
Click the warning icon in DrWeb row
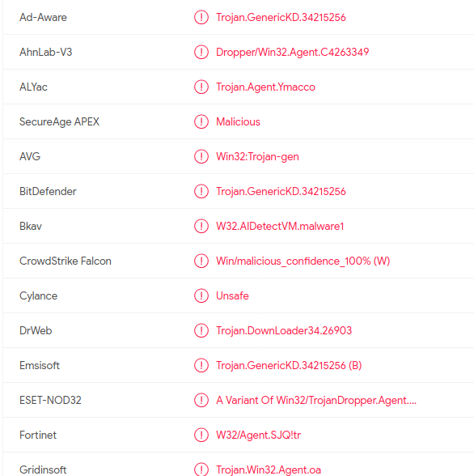201,330
